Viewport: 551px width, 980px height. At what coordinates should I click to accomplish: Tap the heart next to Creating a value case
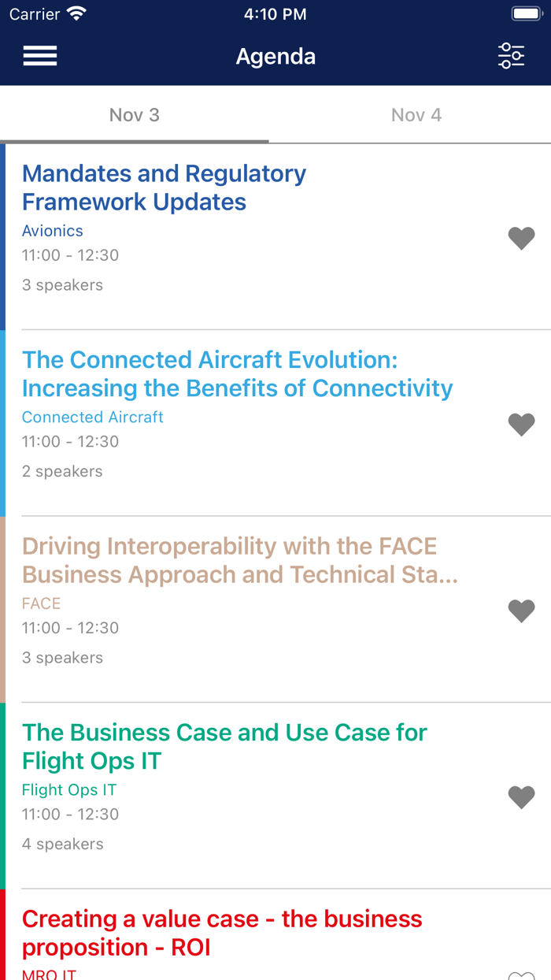pos(521,975)
